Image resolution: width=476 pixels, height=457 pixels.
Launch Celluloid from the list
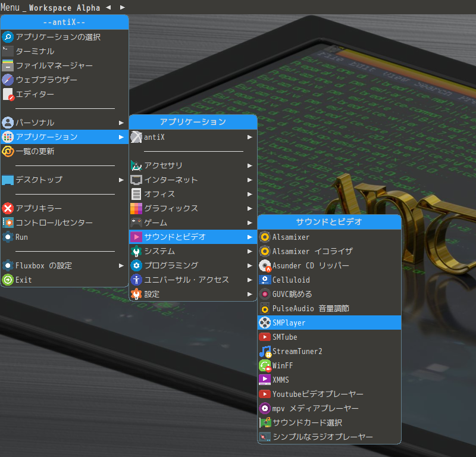click(330, 280)
